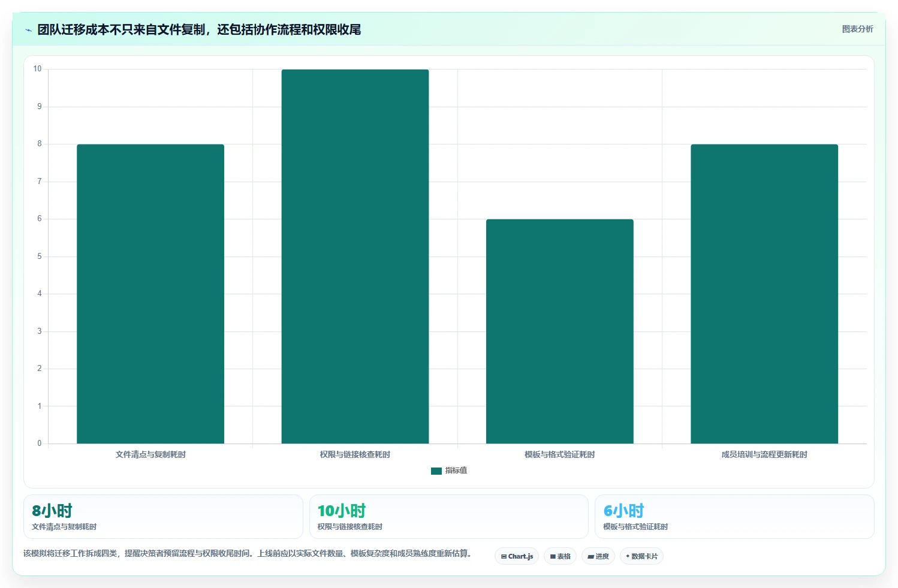This screenshot has height=588, width=898.
Task: Click the 图表分析 label in header
Action: point(857,29)
